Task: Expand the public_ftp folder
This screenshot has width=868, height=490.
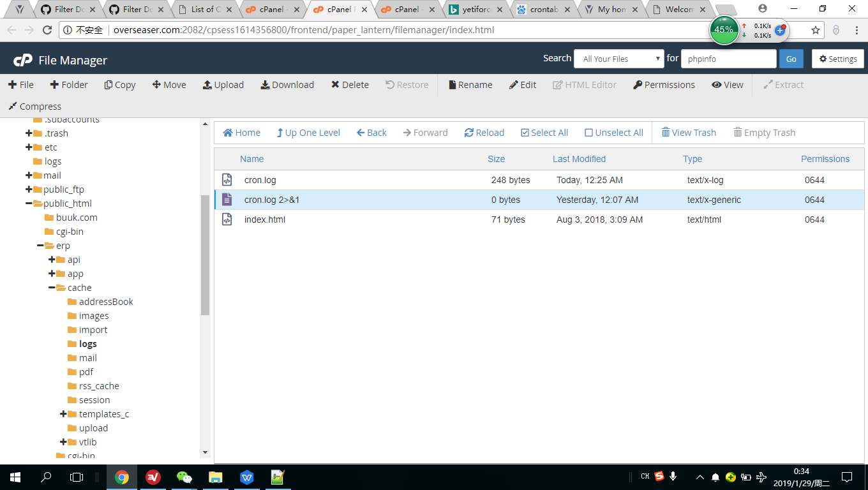Action: pyautogui.click(x=29, y=189)
